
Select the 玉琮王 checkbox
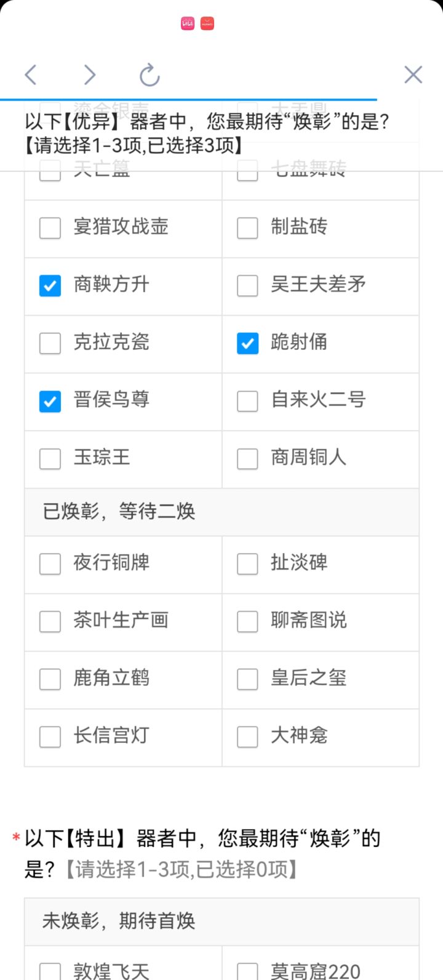tap(50, 459)
